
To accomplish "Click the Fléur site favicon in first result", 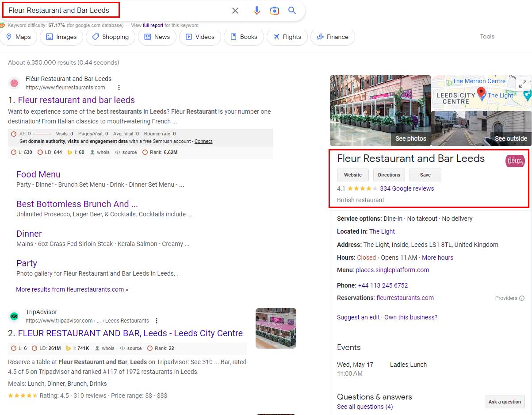I will pos(14,83).
